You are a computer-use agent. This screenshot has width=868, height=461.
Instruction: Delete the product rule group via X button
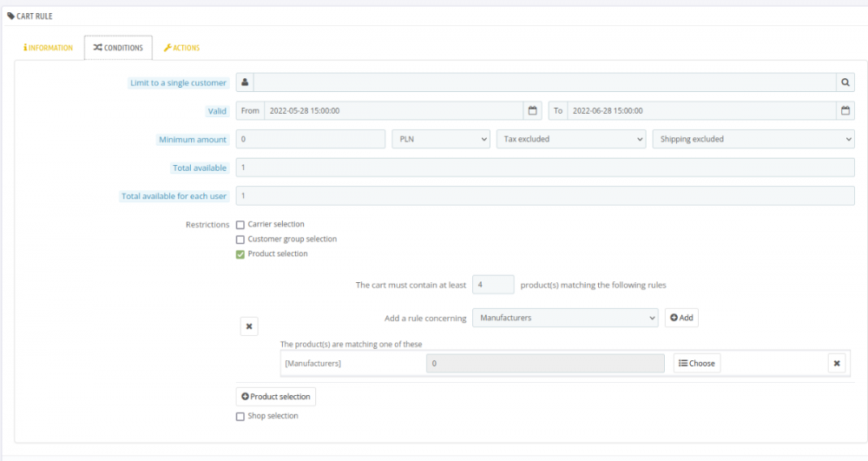[249, 326]
